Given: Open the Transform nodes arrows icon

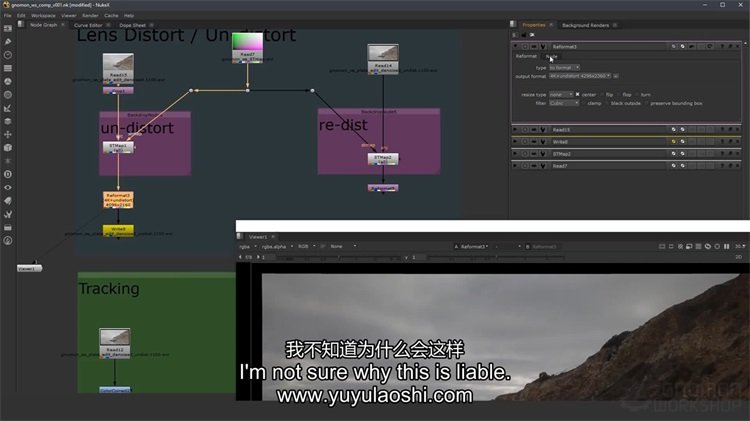Looking at the screenshot, I should click(8, 134).
